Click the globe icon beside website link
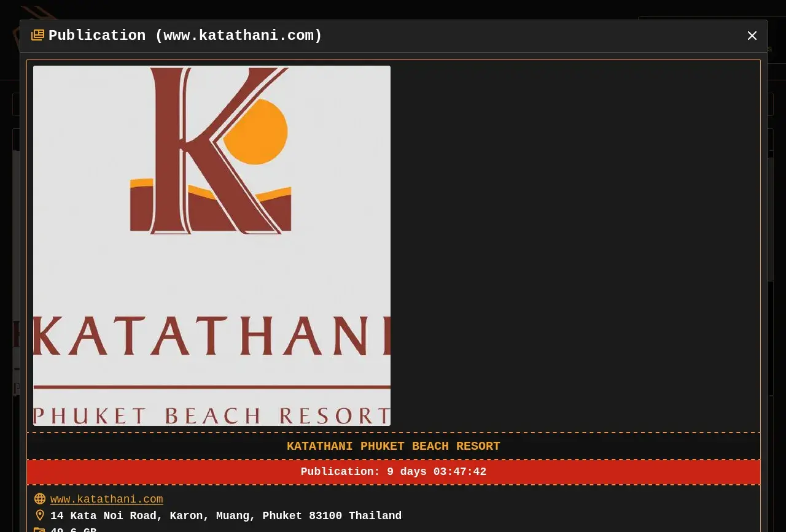This screenshot has height=532, width=786. (x=40, y=499)
